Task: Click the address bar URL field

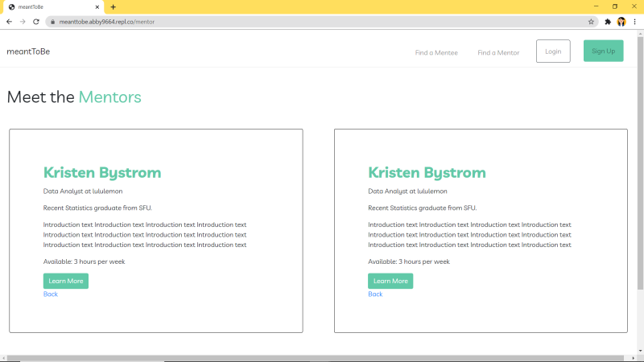Action: pyautogui.click(x=320, y=22)
